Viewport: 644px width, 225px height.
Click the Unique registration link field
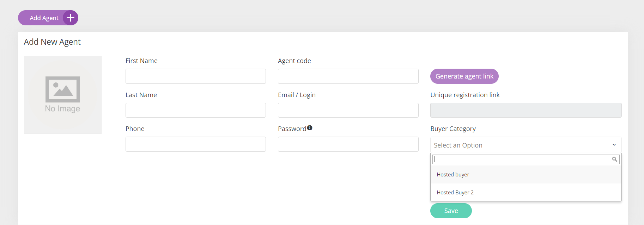coord(526,110)
